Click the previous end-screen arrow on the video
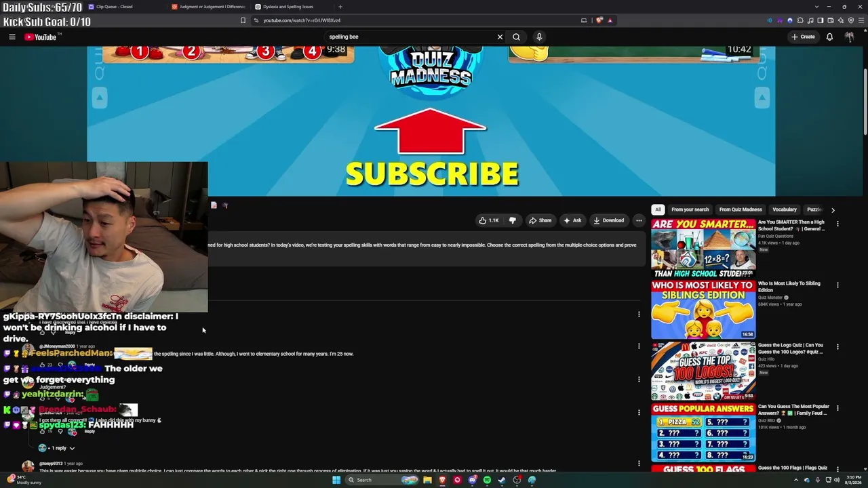Screen dimensions: 868x488 [x=99, y=98]
